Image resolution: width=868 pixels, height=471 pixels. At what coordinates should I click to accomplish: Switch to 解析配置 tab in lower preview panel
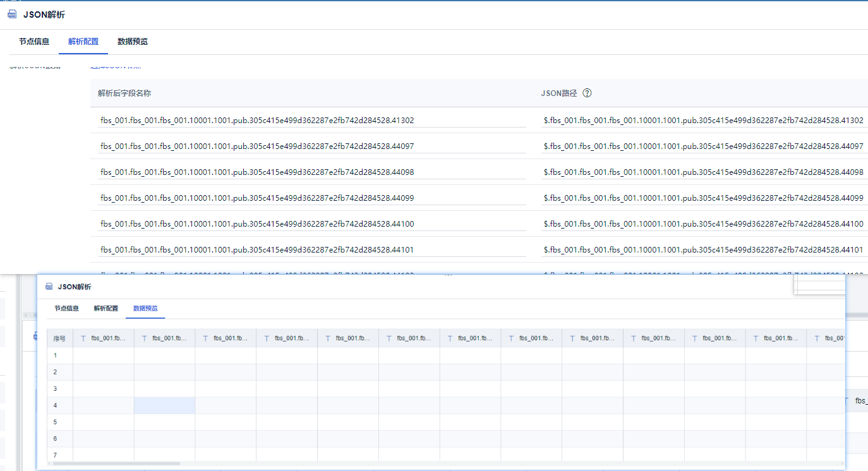pyautogui.click(x=105, y=309)
